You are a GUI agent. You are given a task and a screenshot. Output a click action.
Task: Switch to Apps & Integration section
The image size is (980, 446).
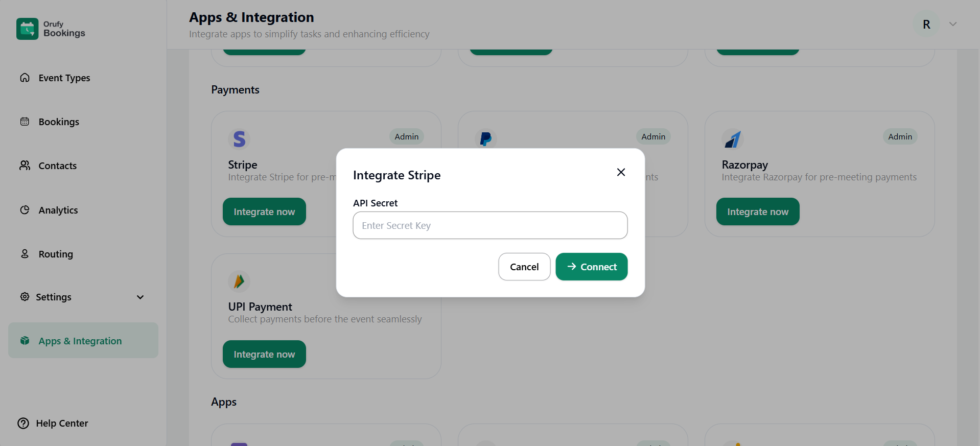click(80, 341)
